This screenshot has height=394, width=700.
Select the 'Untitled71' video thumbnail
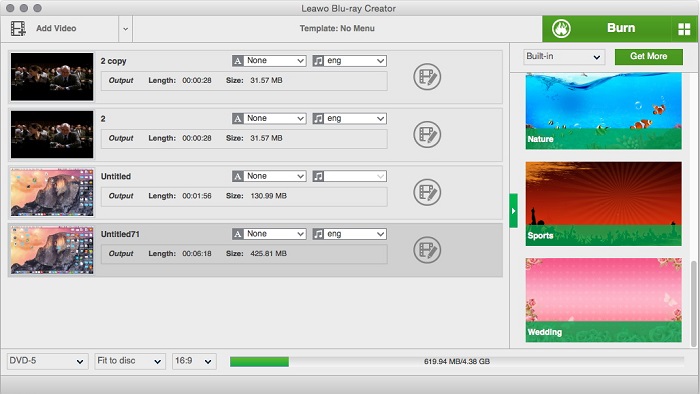52,250
